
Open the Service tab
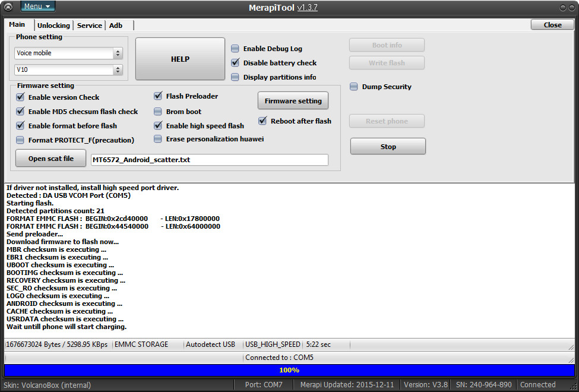(89, 26)
